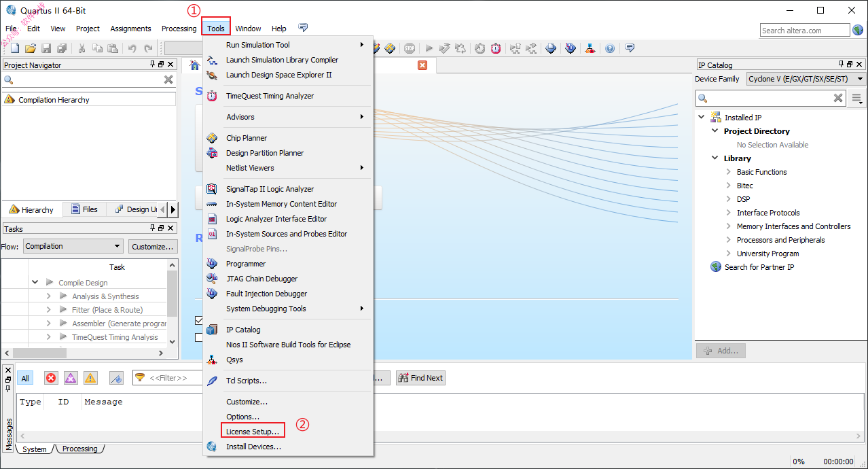Click the Find Next button

point(420,378)
